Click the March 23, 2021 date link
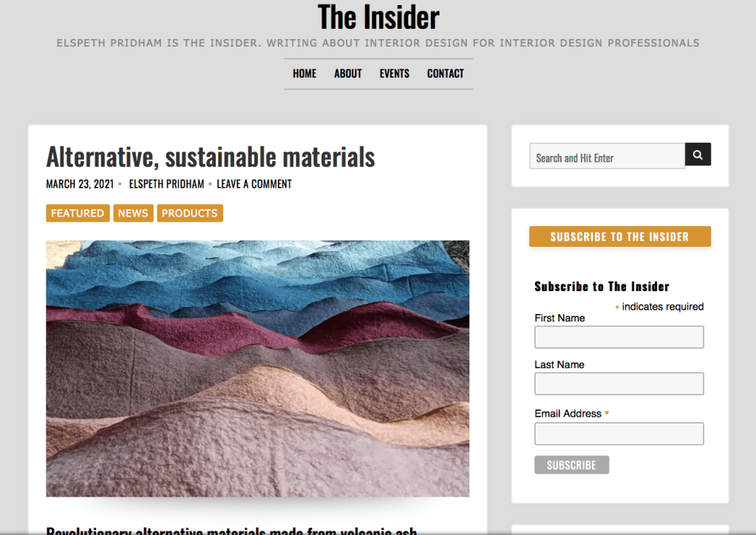Image resolution: width=756 pixels, height=535 pixels. point(80,184)
